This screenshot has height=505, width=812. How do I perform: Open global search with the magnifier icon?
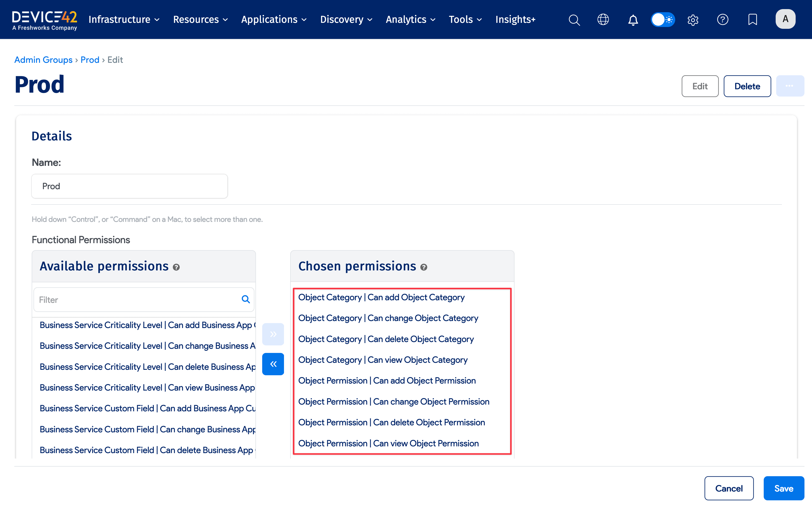tap(574, 20)
